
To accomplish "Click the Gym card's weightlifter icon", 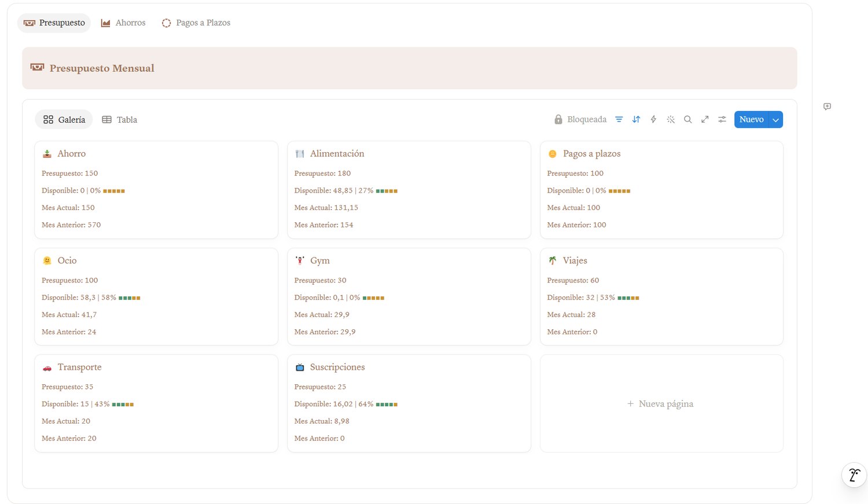I will click(x=300, y=261).
